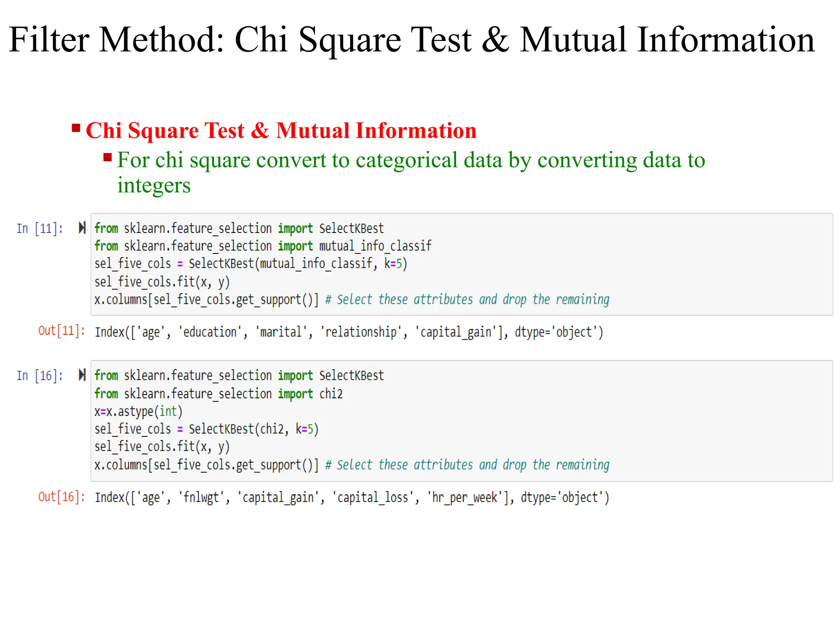Click the In [11]: prompt label
Viewport: 840px width, 630px height.
pos(40,228)
